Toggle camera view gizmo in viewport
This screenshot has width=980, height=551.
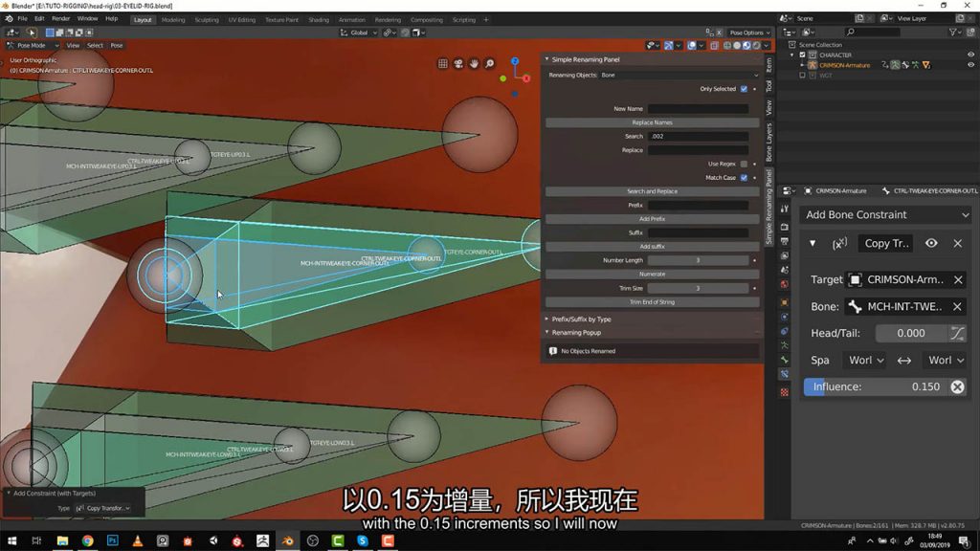(x=458, y=64)
